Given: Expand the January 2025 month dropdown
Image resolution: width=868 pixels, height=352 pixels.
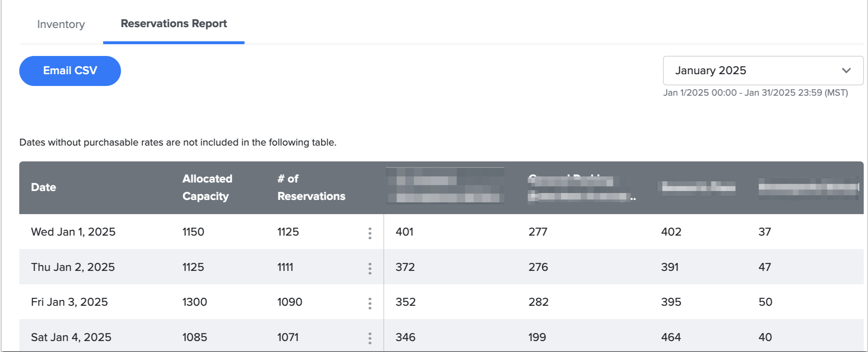Looking at the screenshot, I should pos(762,71).
